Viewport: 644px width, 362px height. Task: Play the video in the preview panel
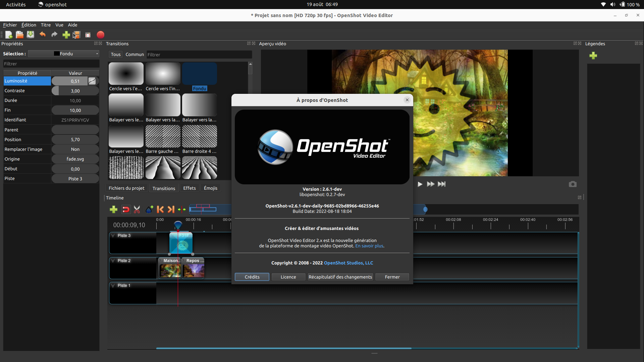[420, 184]
